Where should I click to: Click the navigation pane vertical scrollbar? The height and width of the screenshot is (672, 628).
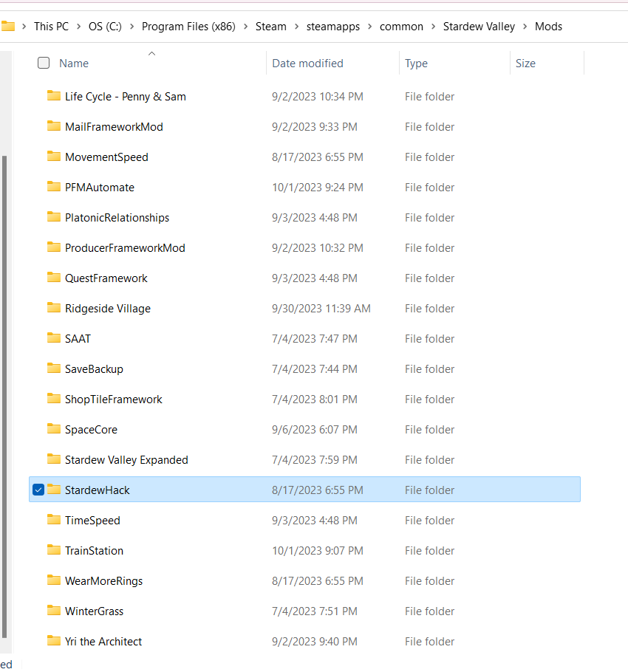click(x=4, y=397)
